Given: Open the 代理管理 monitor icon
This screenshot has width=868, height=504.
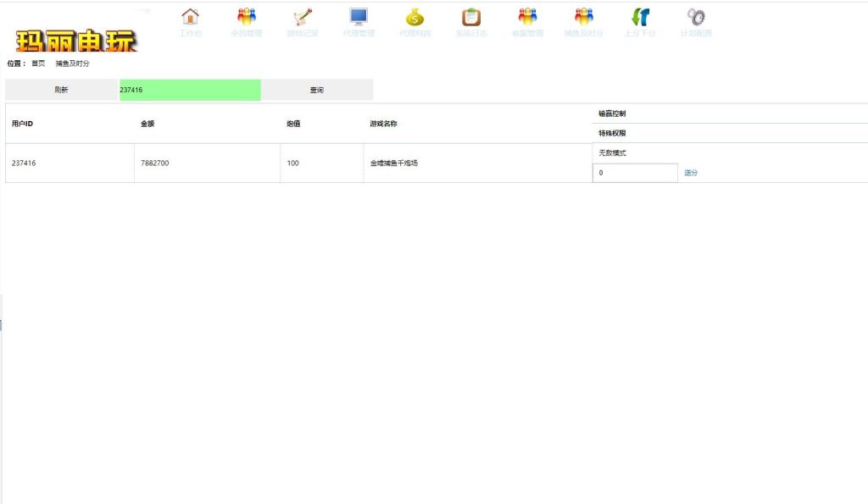Looking at the screenshot, I should [x=359, y=17].
